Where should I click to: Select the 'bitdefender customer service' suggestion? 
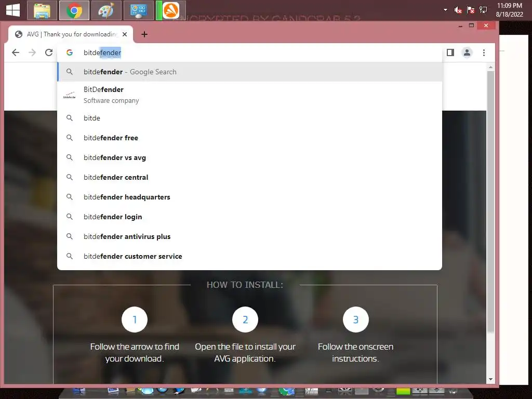250,256
